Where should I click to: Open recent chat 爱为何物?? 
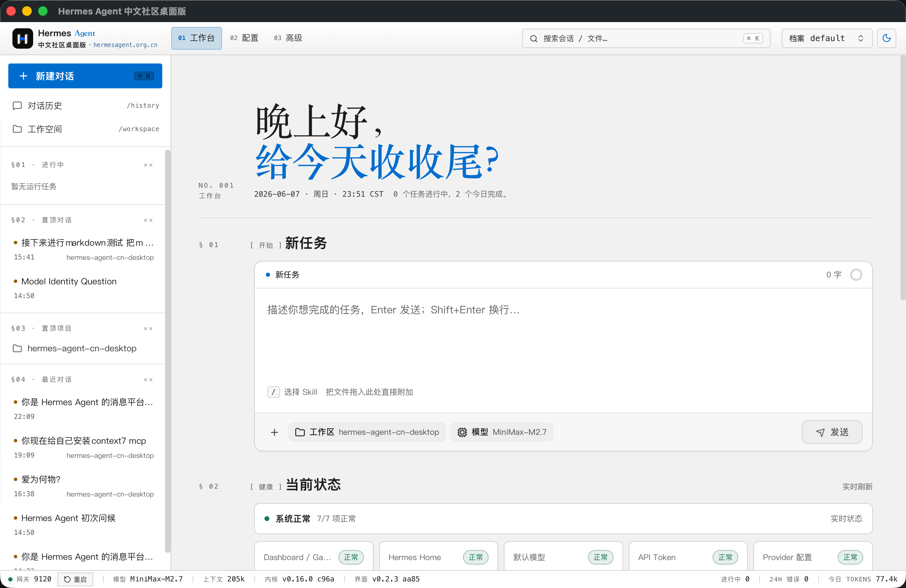pos(84,486)
